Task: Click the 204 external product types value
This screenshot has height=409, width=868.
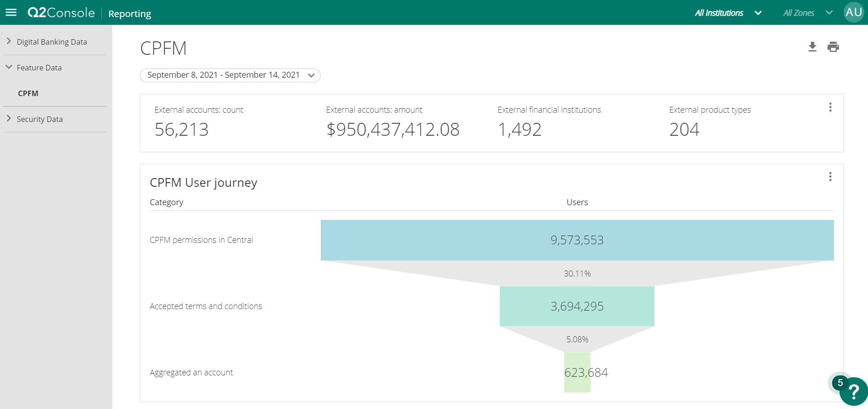Action: pos(684,129)
